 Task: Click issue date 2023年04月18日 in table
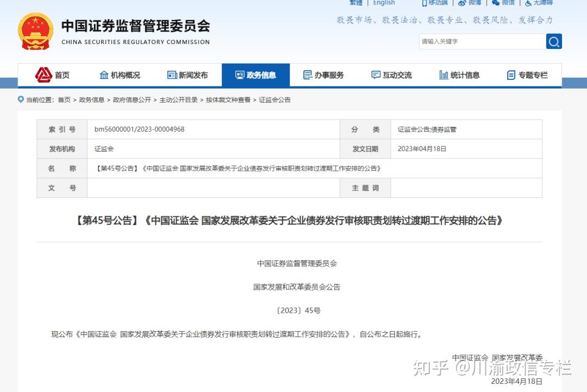422,148
